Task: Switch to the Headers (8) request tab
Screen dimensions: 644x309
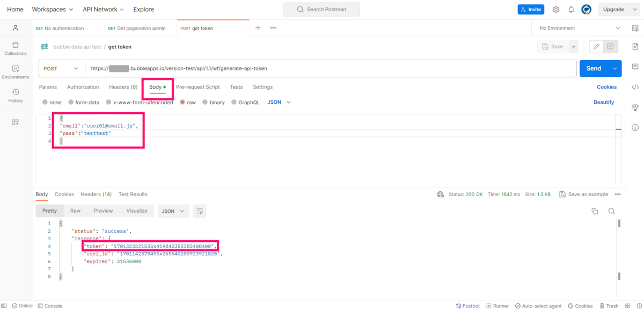Action: coord(123,87)
